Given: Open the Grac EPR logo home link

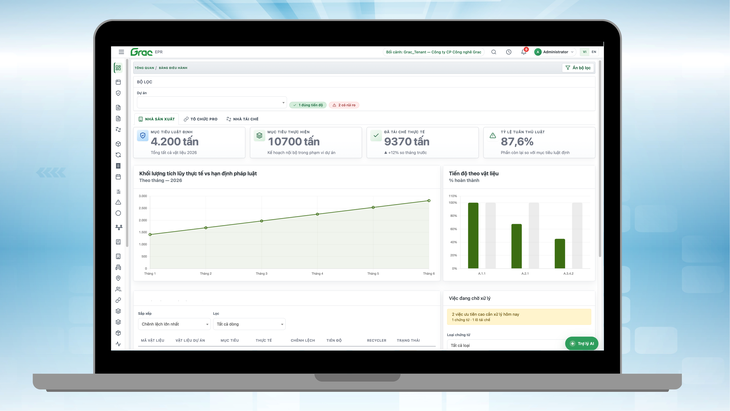Looking at the screenshot, I should click(x=146, y=52).
